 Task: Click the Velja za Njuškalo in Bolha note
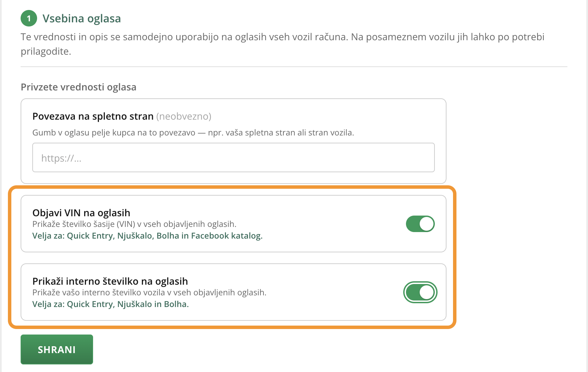click(111, 304)
